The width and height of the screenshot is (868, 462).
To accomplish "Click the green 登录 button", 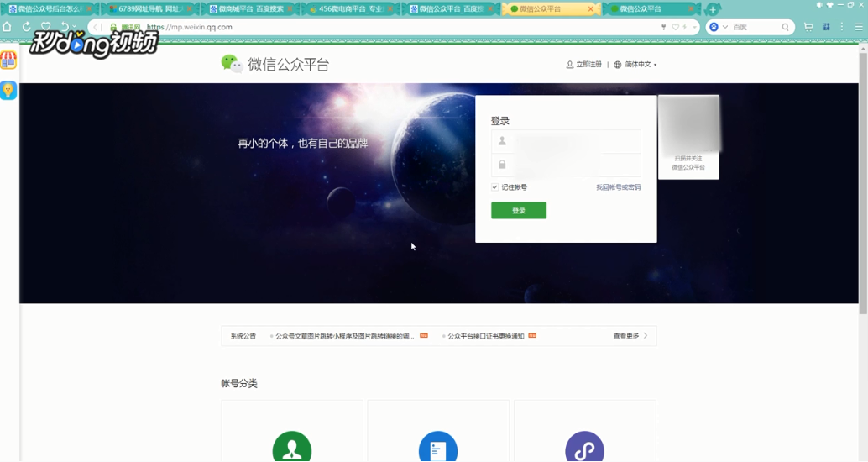I will pos(519,211).
